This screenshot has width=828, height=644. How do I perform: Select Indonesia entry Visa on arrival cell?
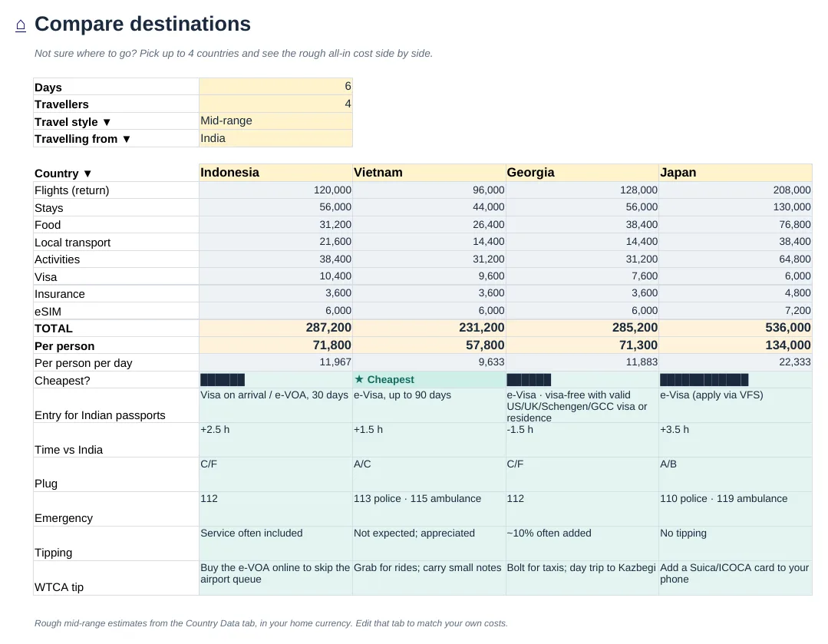click(x=275, y=406)
